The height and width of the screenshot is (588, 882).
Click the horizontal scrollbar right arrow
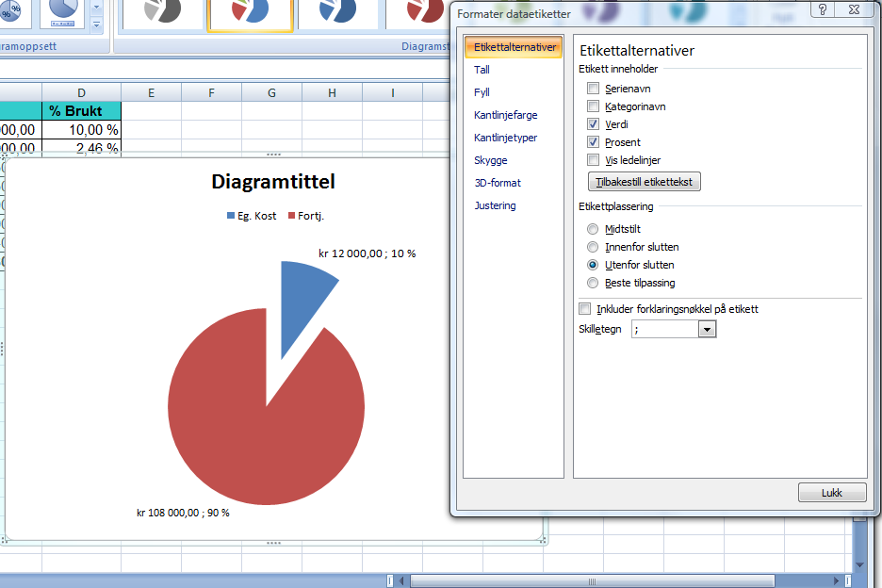pyautogui.click(x=836, y=580)
